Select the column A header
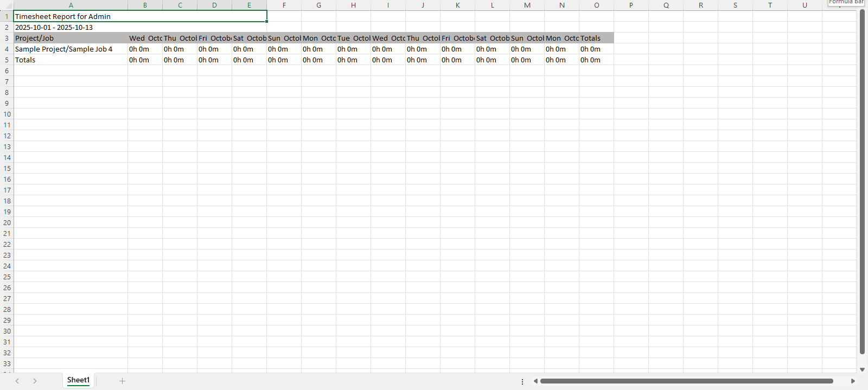The height and width of the screenshot is (390, 868). 71,5
